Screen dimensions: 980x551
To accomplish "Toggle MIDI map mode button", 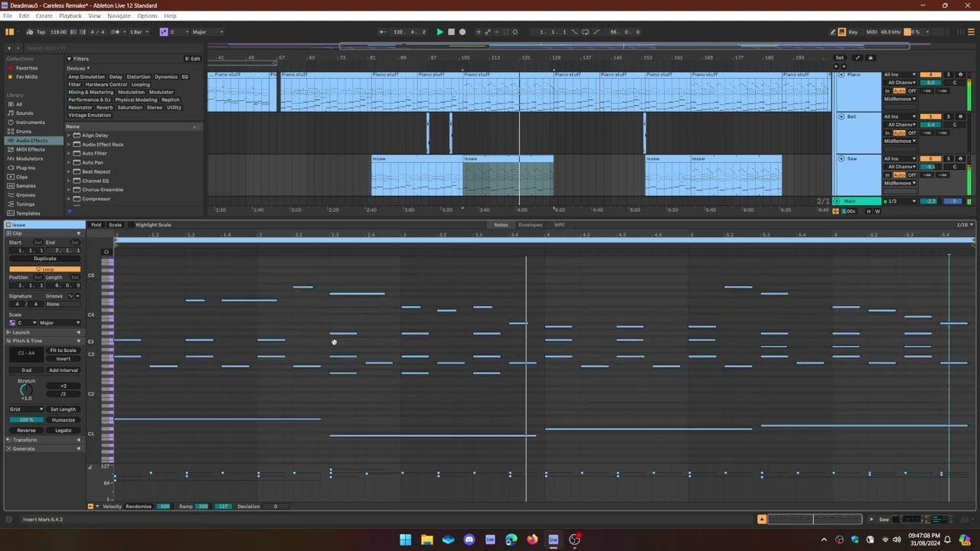I will pos(871,32).
